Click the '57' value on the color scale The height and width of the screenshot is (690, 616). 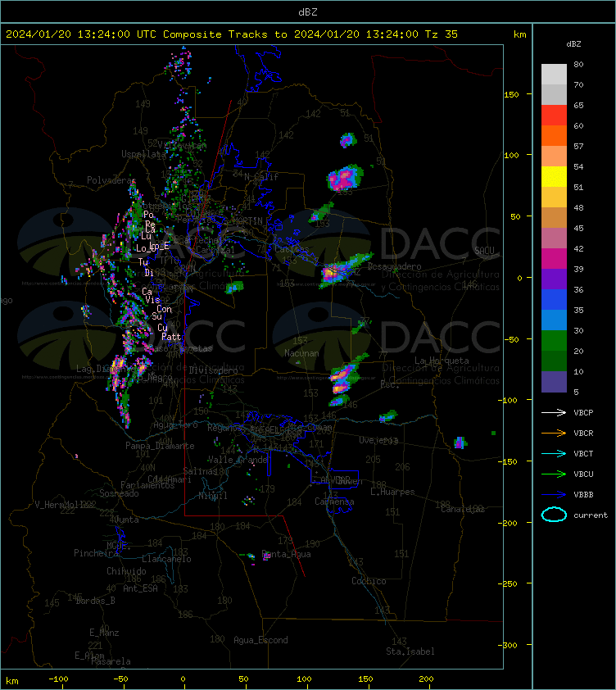point(578,146)
